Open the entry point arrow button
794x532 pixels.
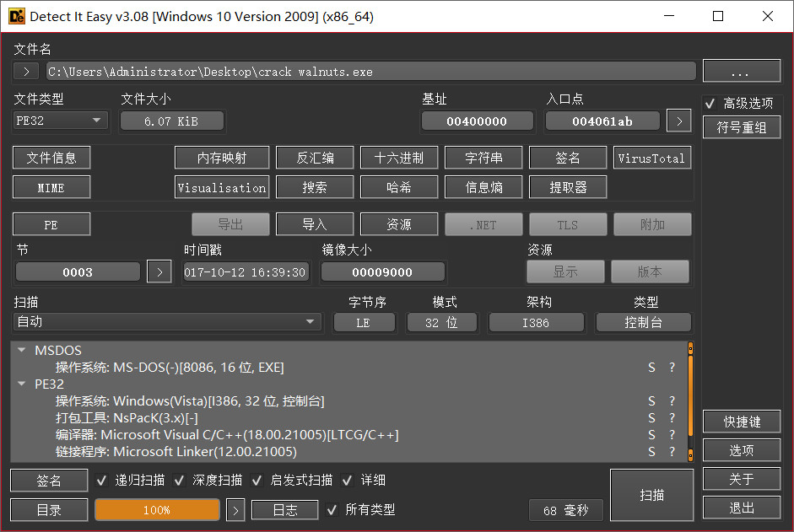point(679,121)
